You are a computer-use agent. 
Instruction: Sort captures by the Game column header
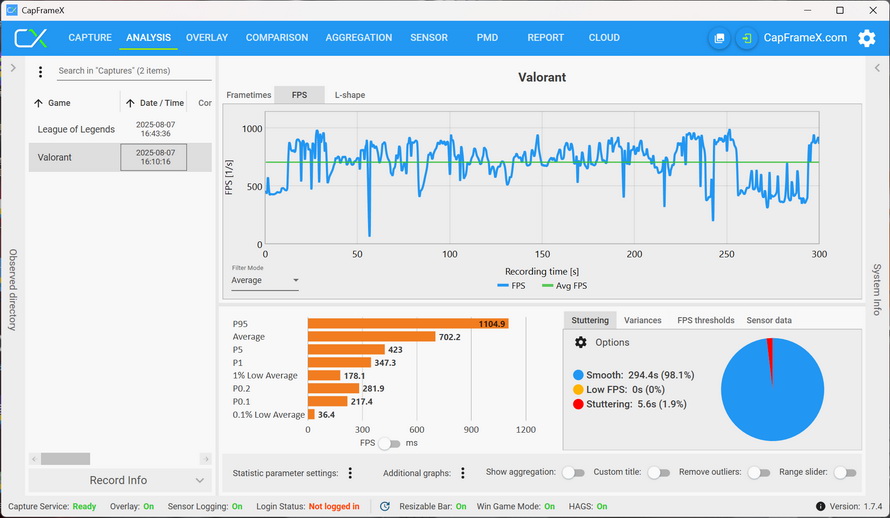59,103
